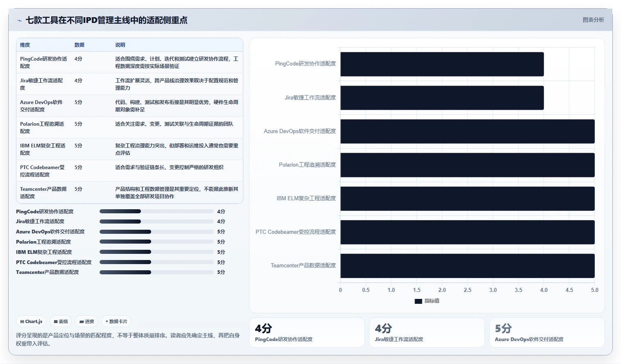Click the Teamcenter产品数据适配度 progress bar
Image resolution: width=621 pixels, height=364 pixels.
pyautogui.click(x=156, y=272)
